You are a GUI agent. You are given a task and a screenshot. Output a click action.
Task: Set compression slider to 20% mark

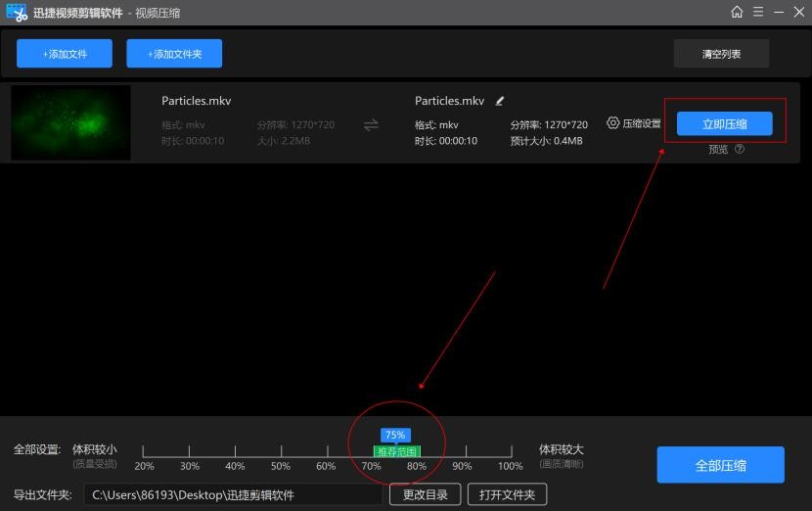144,452
